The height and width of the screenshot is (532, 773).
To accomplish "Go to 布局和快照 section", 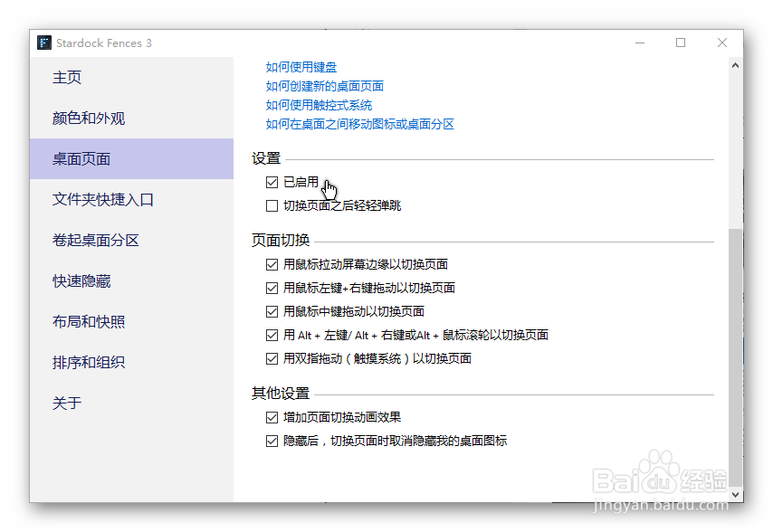I will pyautogui.click(x=131, y=322).
